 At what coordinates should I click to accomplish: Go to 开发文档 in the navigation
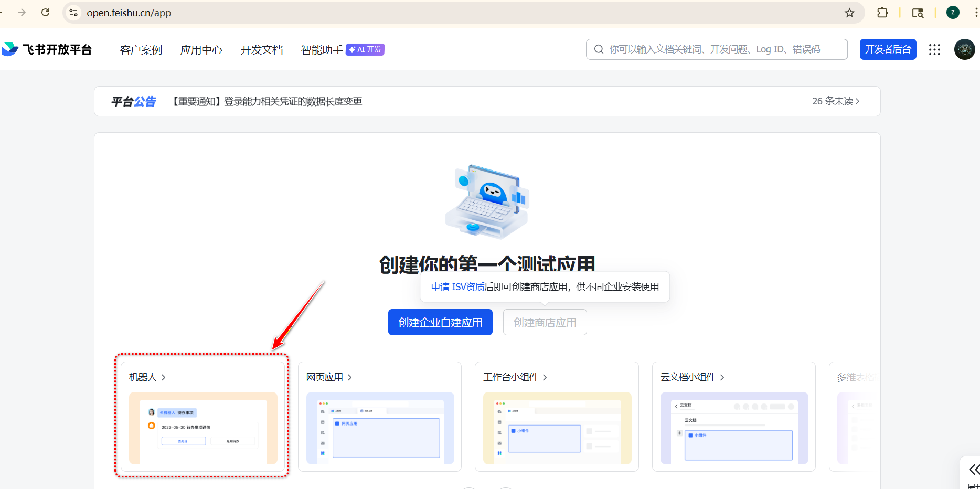[262, 50]
